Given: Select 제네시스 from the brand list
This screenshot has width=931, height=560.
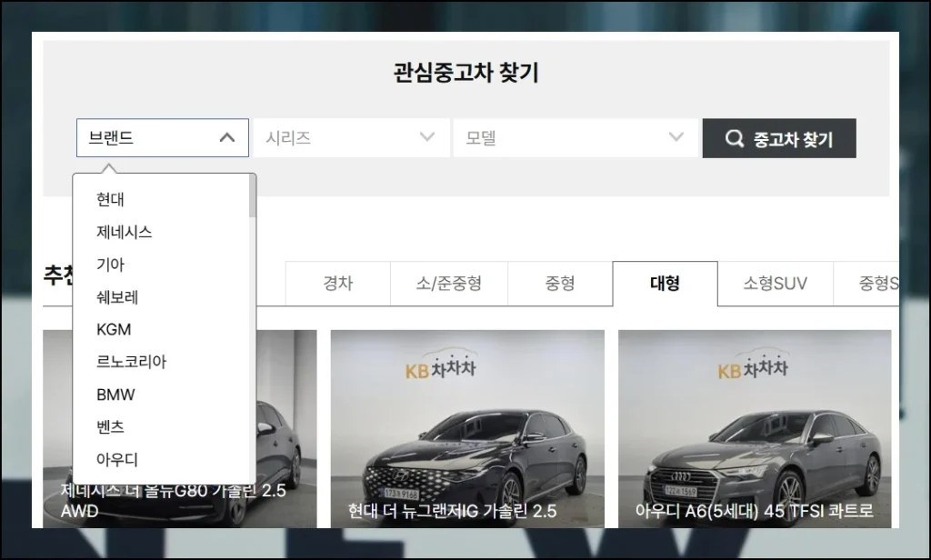Looking at the screenshot, I should point(124,232).
